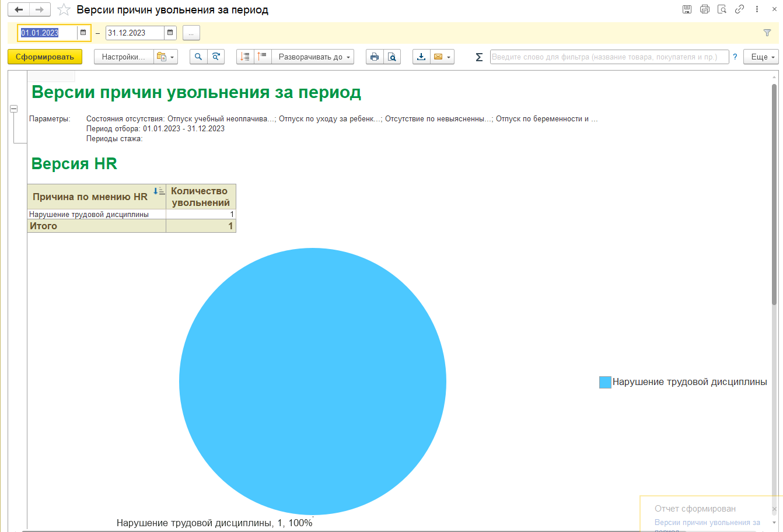The image size is (783, 532).
Task: Send report by email envelope icon
Action: pyautogui.click(x=438, y=57)
